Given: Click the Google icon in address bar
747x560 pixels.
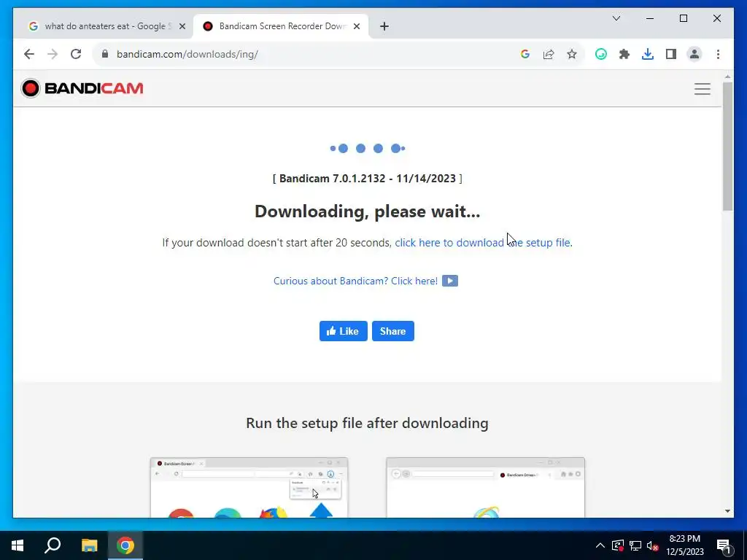Looking at the screenshot, I should click(525, 54).
